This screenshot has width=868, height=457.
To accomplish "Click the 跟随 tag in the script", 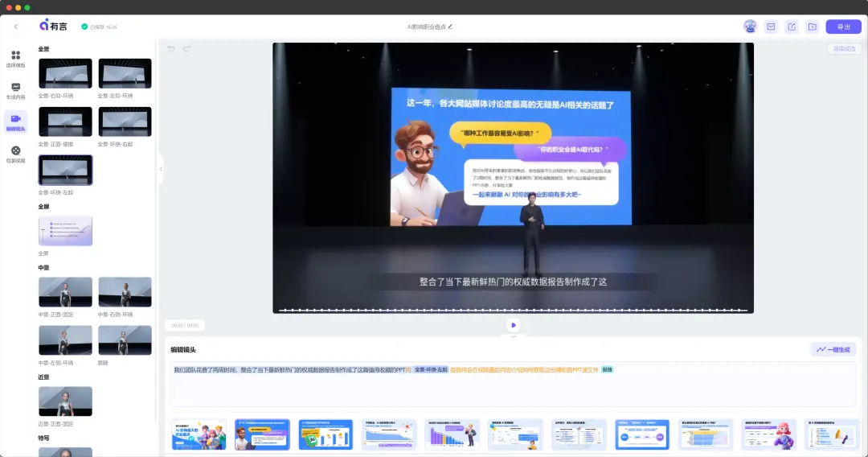I will point(608,369).
